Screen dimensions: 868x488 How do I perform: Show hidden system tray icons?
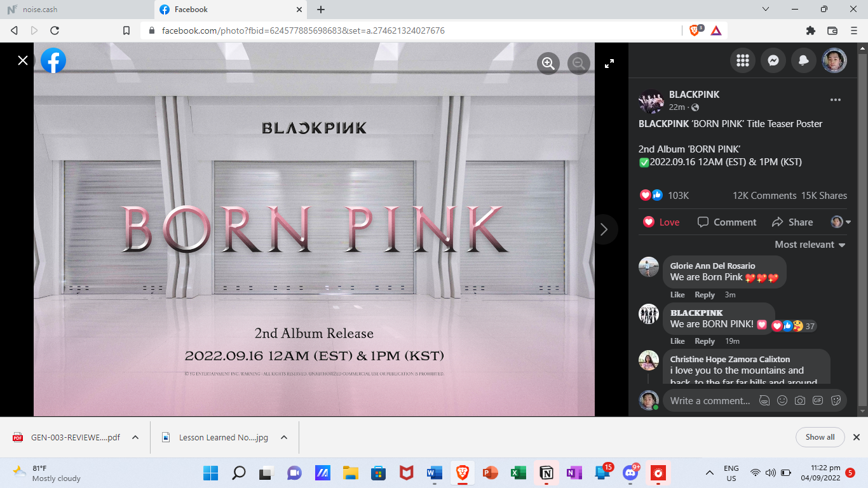click(x=710, y=473)
